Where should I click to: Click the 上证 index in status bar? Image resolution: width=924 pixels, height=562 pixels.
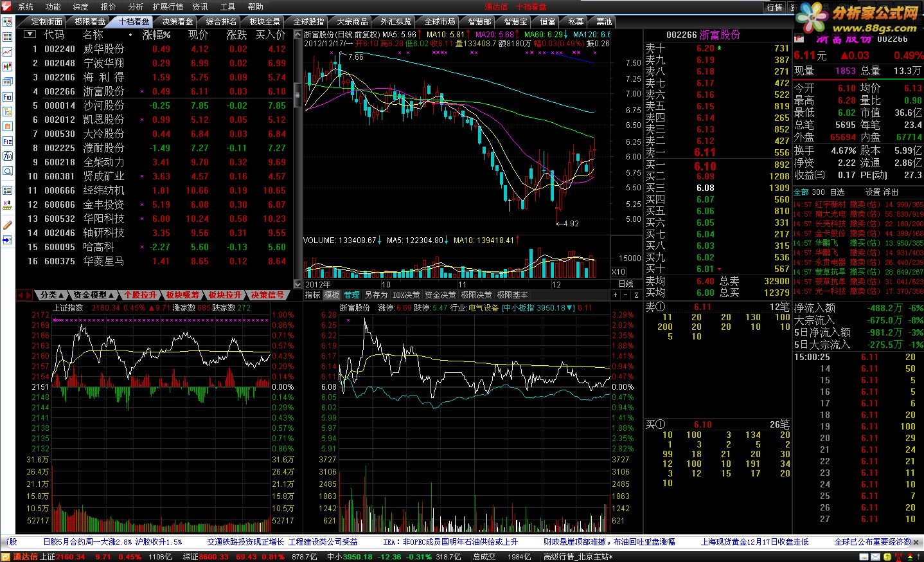pyautogui.click(x=47, y=557)
